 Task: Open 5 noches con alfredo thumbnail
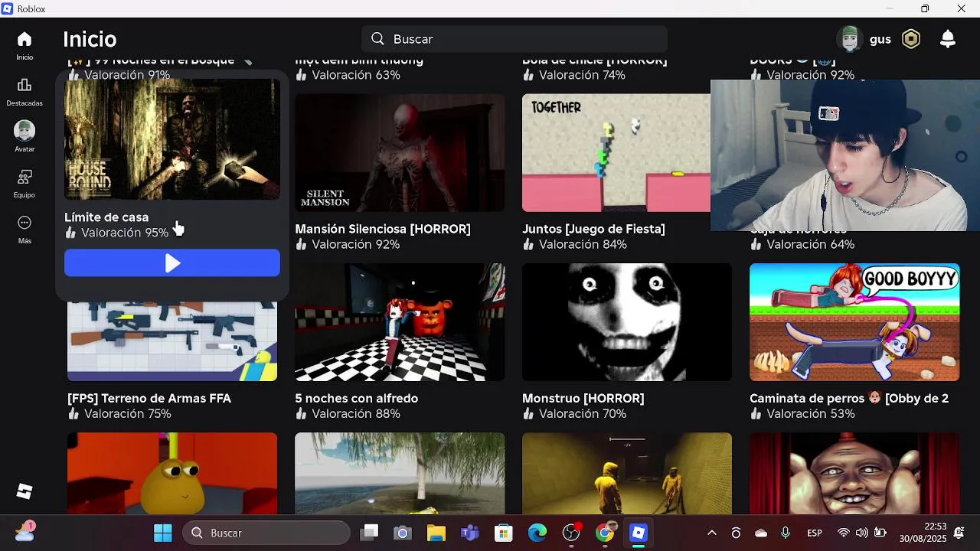click(400, 322)
